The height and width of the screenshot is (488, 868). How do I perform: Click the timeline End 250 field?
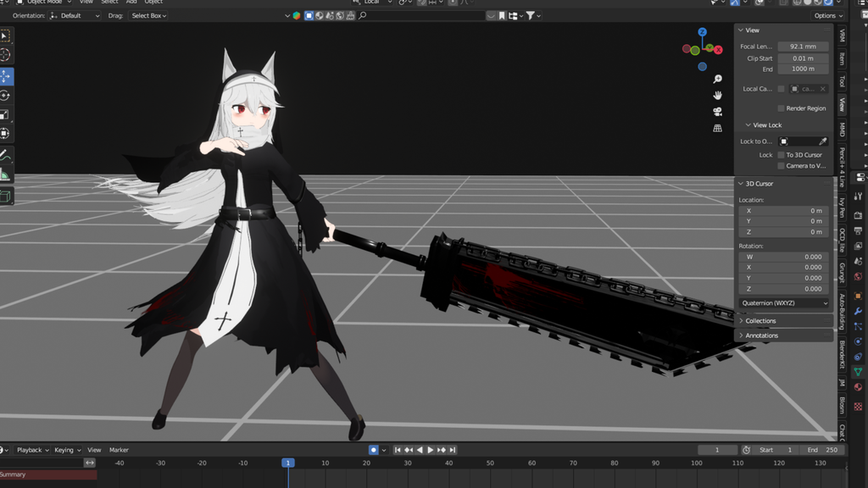tap(822, 450)
